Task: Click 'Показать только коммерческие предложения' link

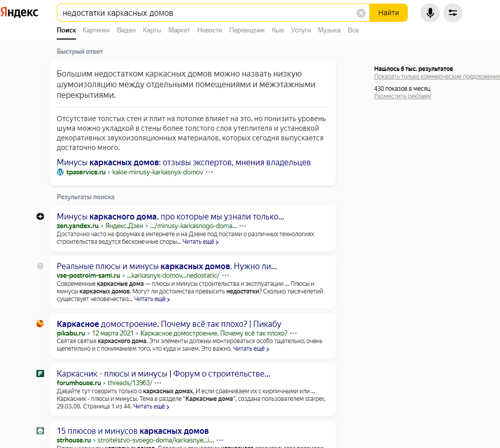Action: tap(437, 77)
